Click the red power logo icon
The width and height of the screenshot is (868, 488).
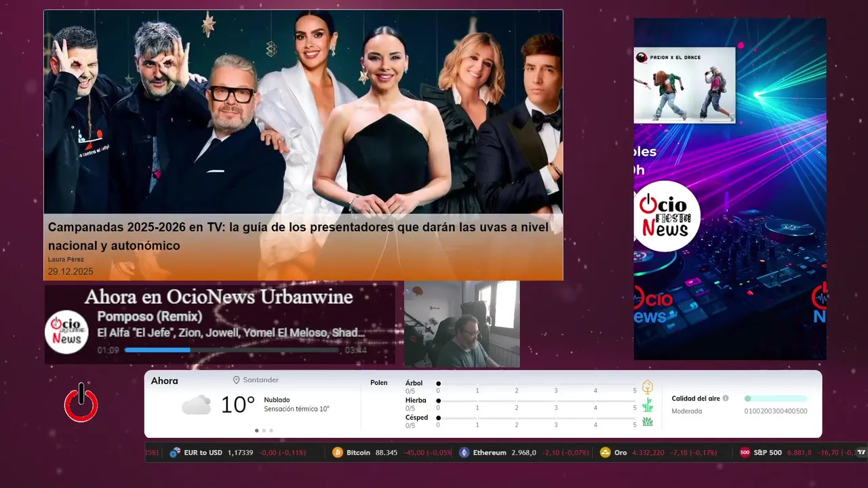coord(81,403)
